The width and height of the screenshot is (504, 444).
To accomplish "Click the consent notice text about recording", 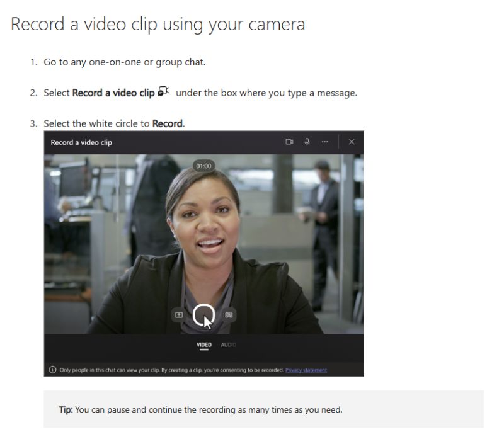I will [171, 370].
